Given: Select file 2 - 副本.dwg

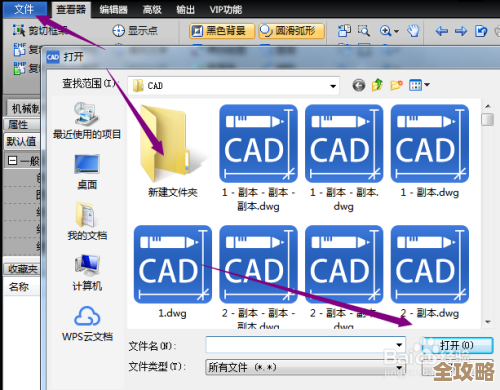Looking at the screenshot, I should tap(430, 273).
